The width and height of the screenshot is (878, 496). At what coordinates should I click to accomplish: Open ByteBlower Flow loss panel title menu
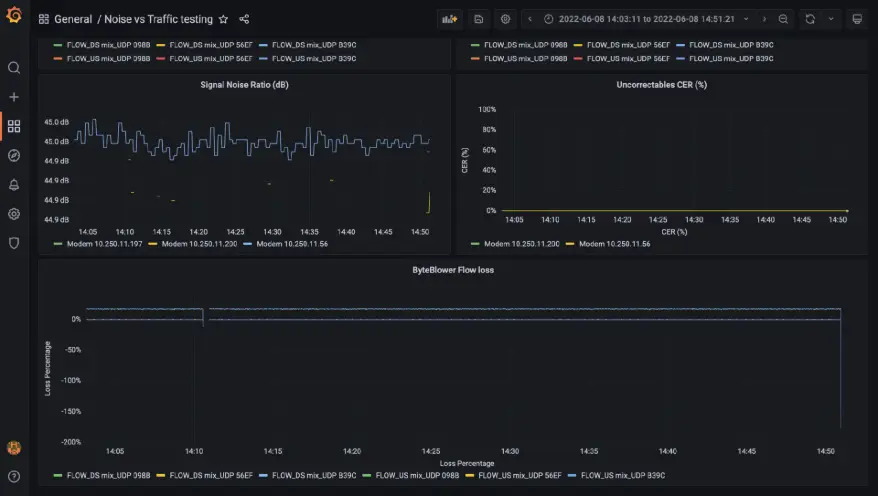(453, 270)
